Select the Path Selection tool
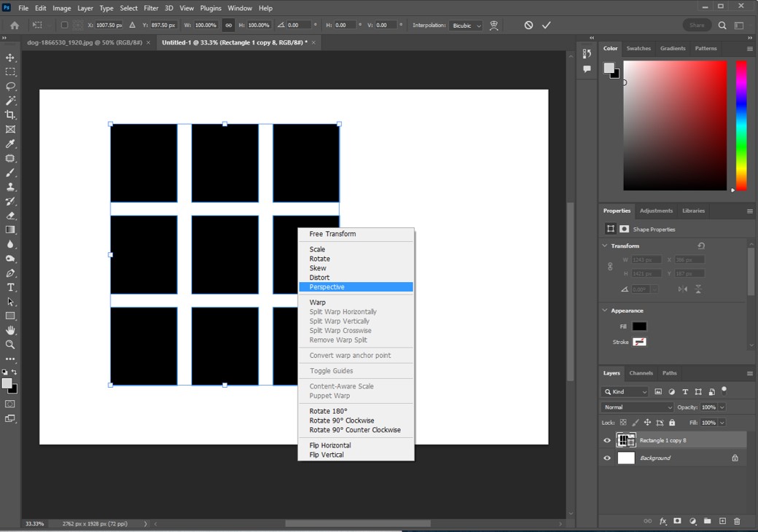 10,302
